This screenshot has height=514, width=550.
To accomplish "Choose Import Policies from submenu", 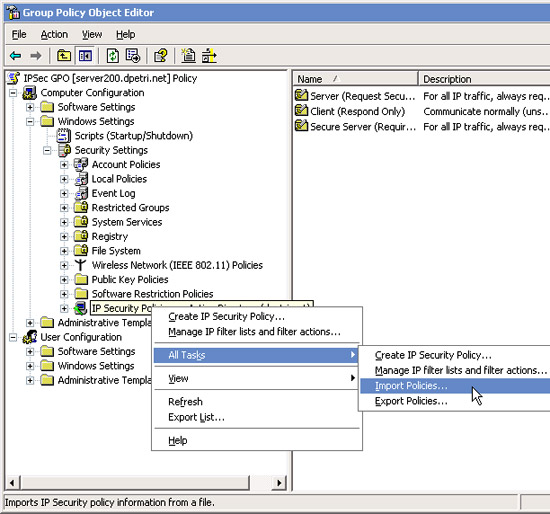I will pos(455,386).
